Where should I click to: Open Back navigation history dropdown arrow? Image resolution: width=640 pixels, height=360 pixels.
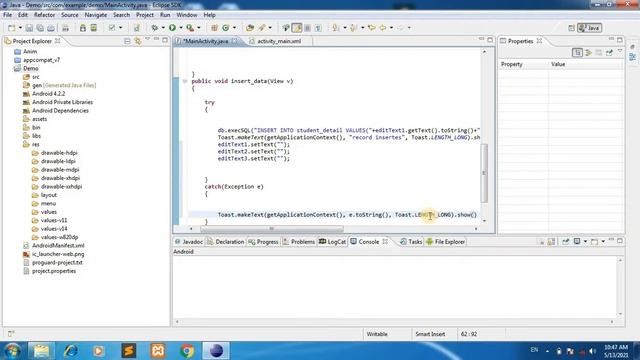[x=391, y=28]
